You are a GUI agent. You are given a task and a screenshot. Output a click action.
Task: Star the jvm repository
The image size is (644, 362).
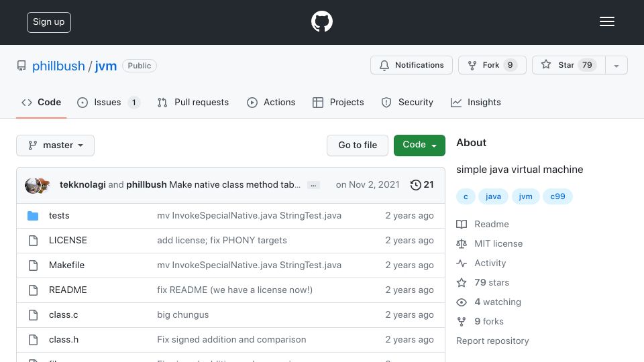tap(568, 65)
